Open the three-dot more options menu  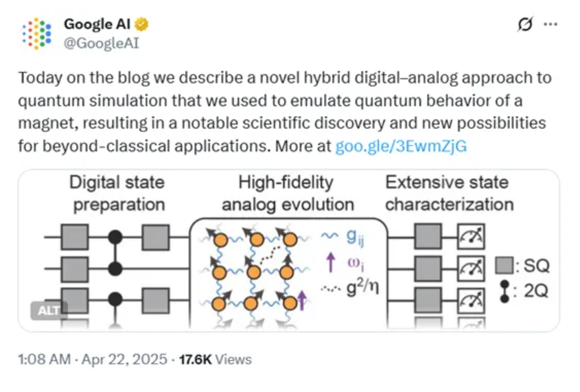tap(550, 25)
